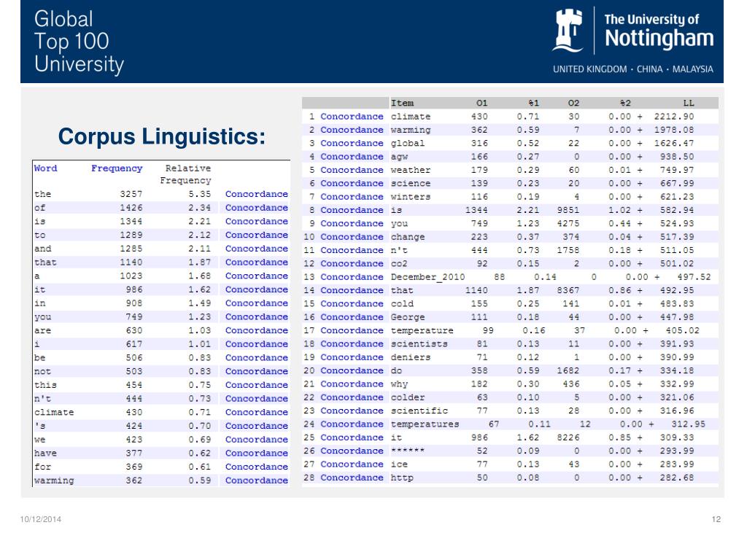
Task: Open Concordance link for word 'a'
Action: pos(256,276)
